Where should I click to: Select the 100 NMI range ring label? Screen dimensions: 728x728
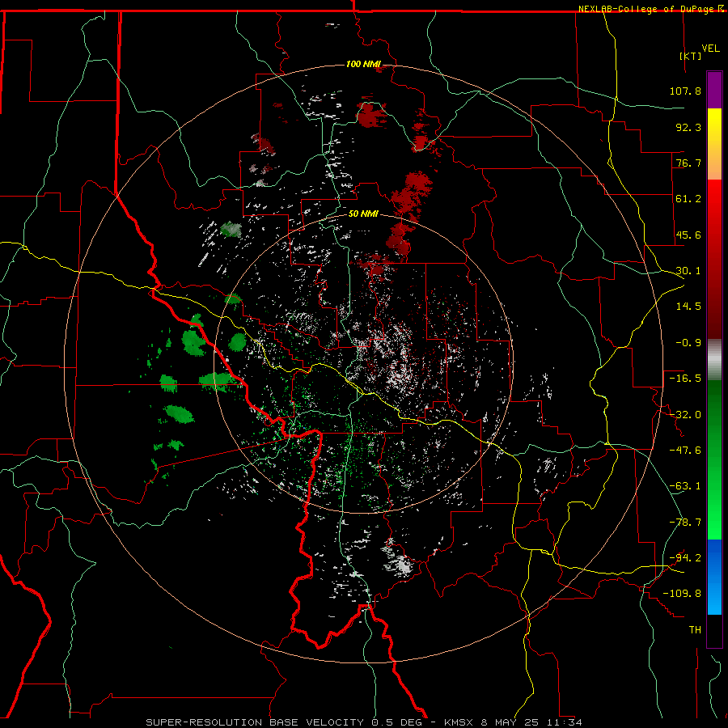pyautogui.click(x=363, y=64)
